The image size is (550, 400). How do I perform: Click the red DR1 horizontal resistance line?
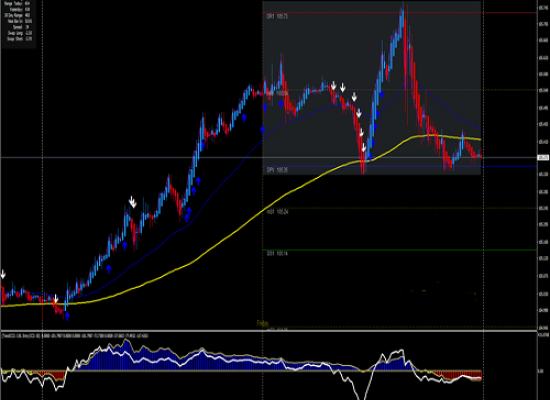400,13
